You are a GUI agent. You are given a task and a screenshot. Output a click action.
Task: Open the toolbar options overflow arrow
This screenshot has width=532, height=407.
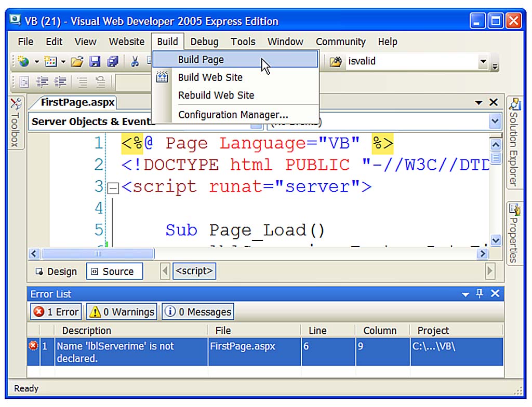495,66
